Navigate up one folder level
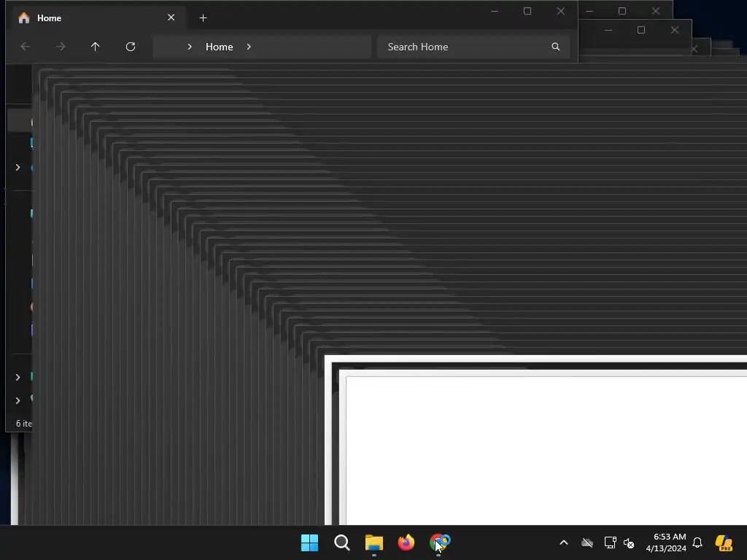 coord(96,47)
